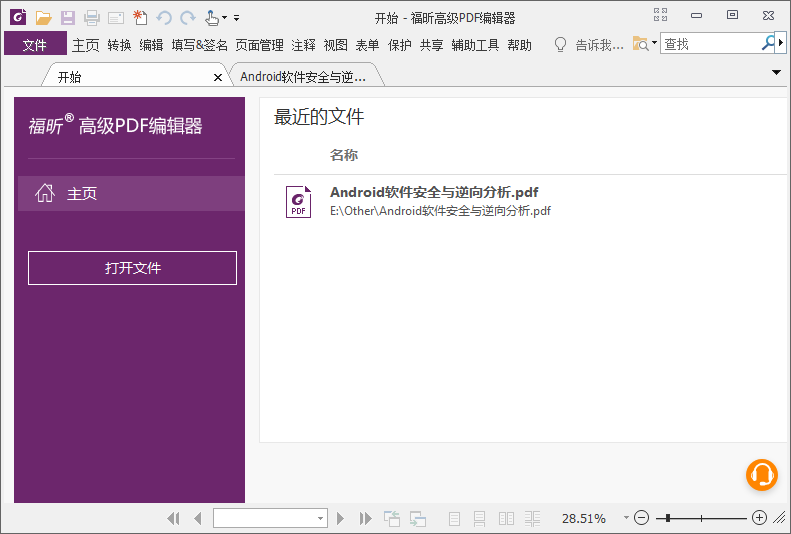Switch to the 主页 ribbon tab
Screen dimensions: 791x534
(x=85, y=45)
